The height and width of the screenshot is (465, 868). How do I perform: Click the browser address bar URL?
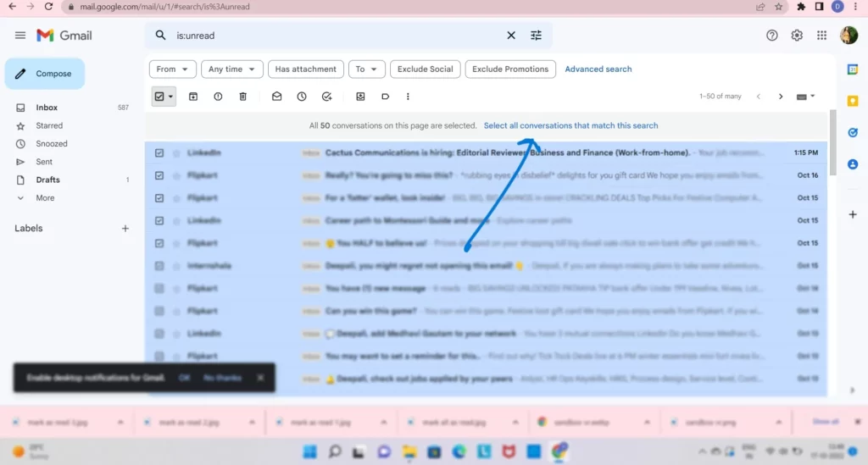click(x=164, y=7)
